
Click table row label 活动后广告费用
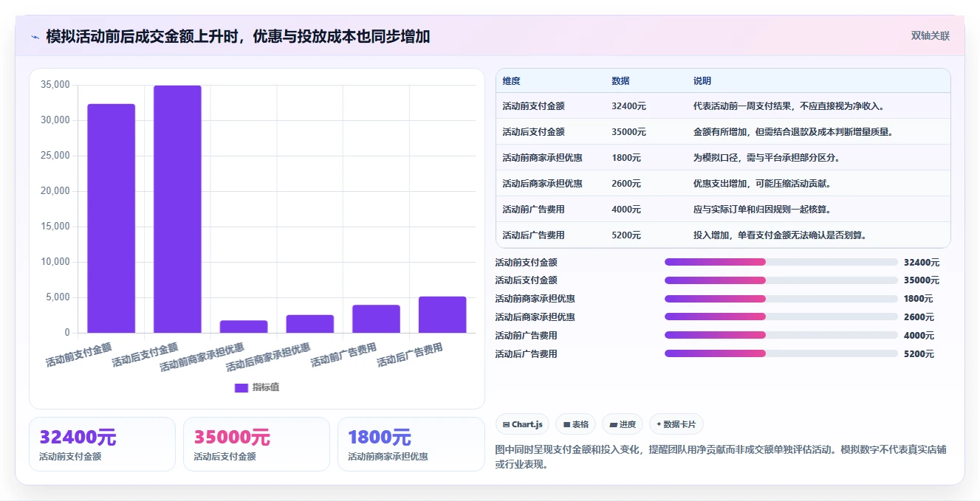[x=533, y=235]
